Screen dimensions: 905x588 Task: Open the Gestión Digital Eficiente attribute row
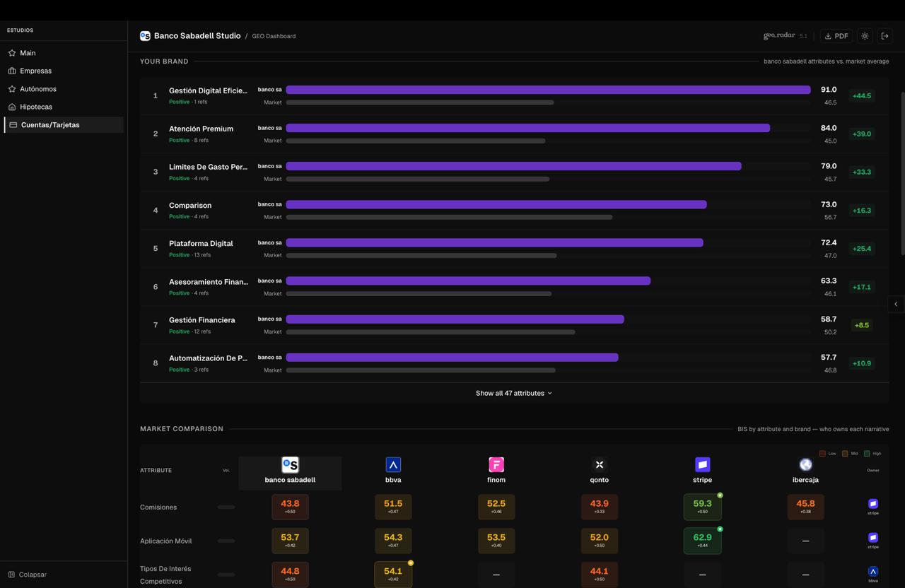(208, 90)
